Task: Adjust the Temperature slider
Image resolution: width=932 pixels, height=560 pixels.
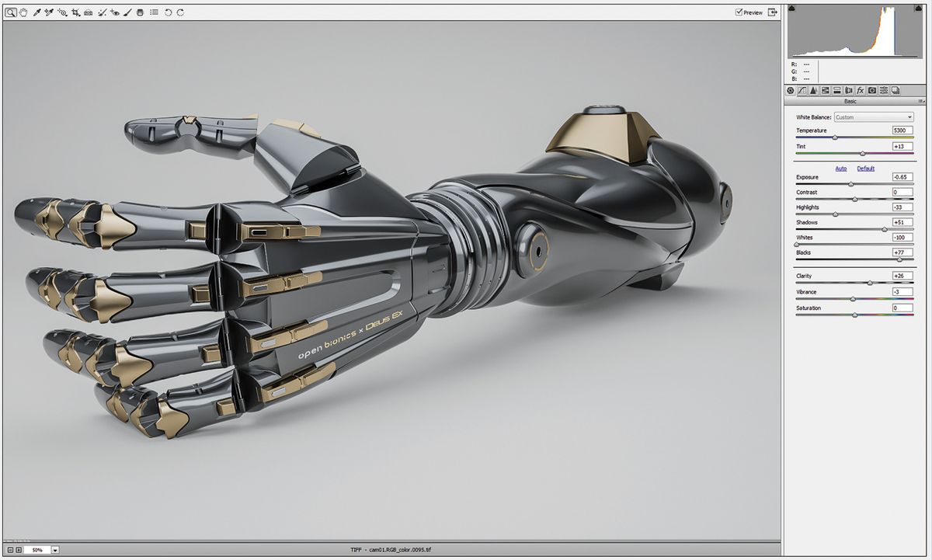Action: [x=836, y=137]
